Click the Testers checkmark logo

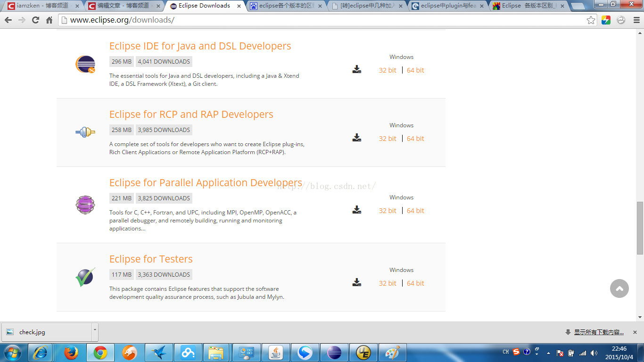click(85, 277)
